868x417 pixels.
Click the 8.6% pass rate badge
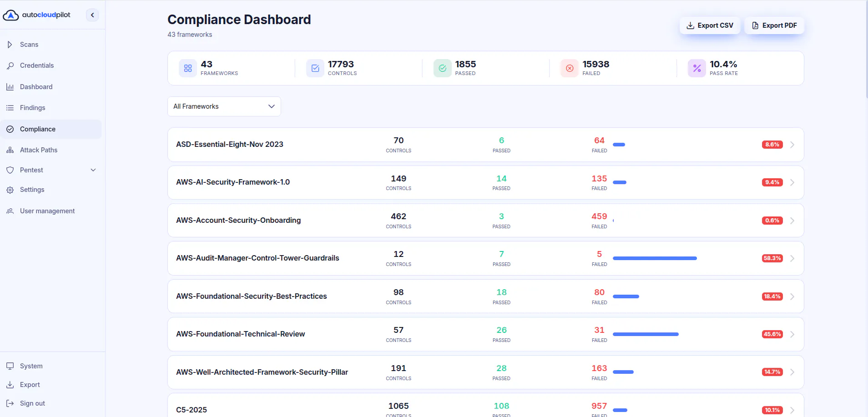(x=772, y=145)
